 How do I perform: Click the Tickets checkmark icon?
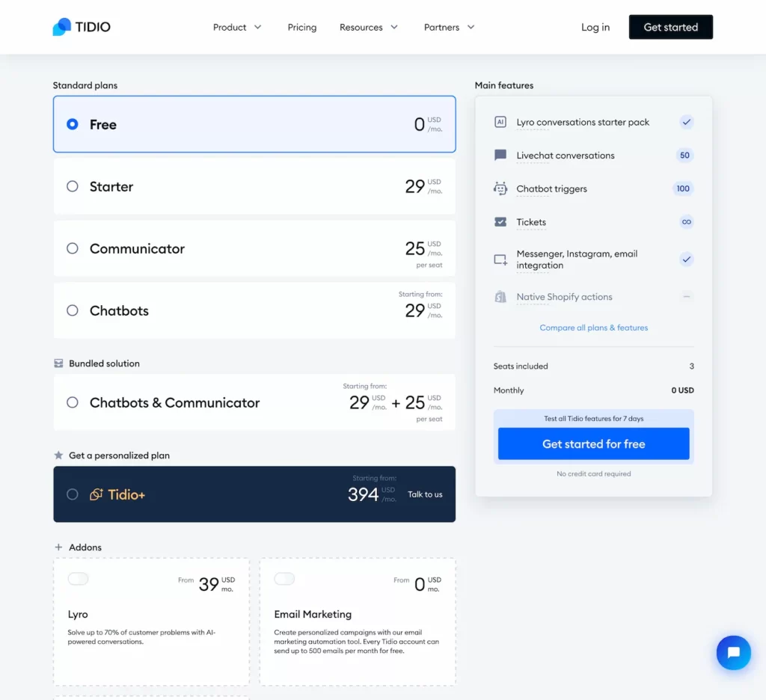pyautogui.click(x=500, y=222)
